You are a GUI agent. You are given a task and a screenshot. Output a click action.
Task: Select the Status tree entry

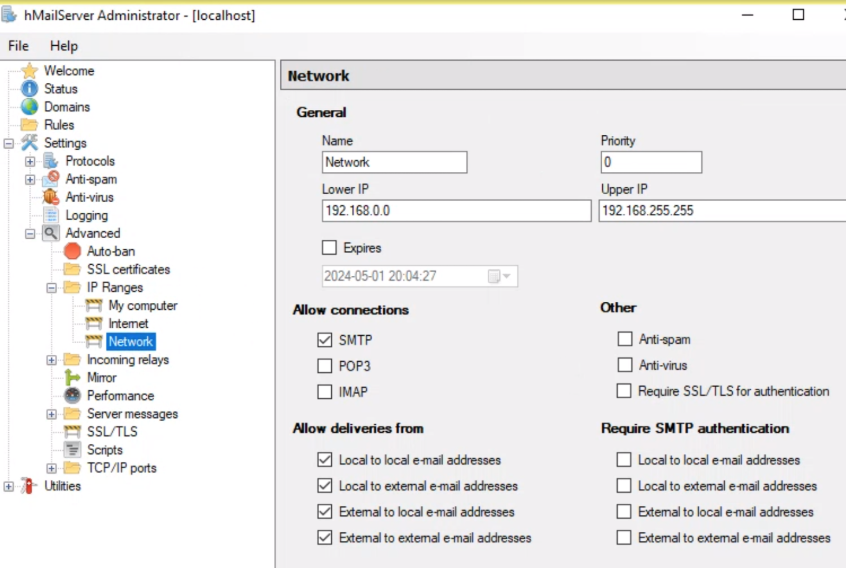click(61, 88)
